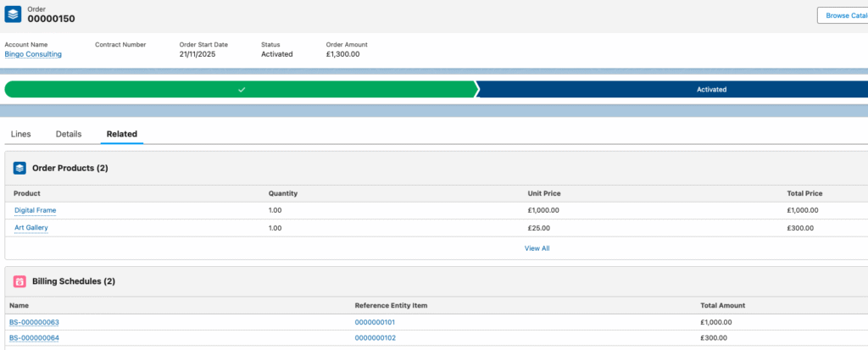Open the Details tab
This screenshot has width=868, height=350.
click(69, 134)
